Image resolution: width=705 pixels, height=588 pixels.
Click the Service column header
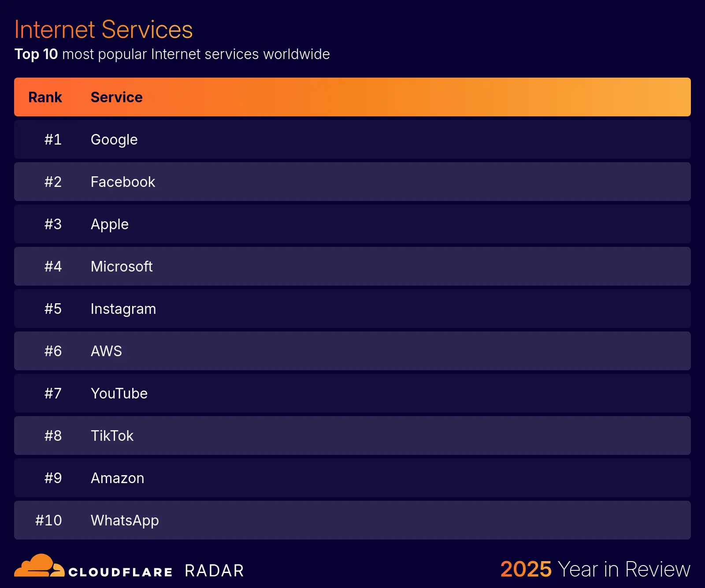click(116, 97)
